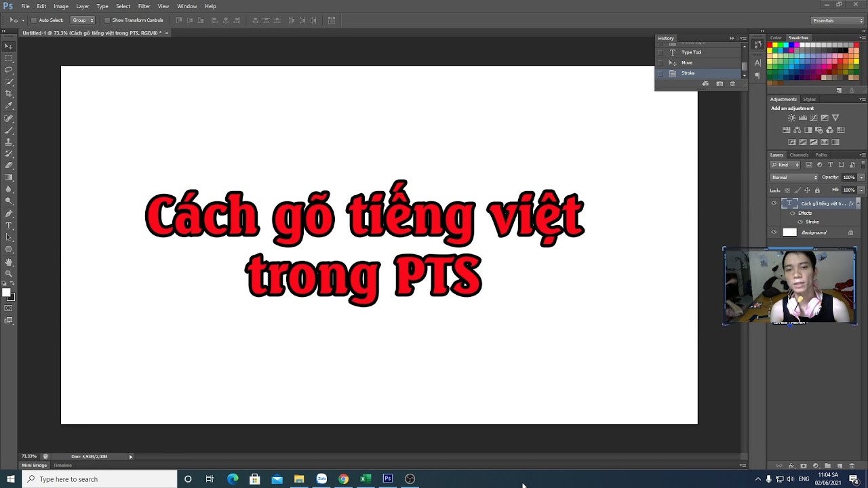Add a Vibrance adjustment
Viewport: 868px width, 488px height.
click(835, 118)
